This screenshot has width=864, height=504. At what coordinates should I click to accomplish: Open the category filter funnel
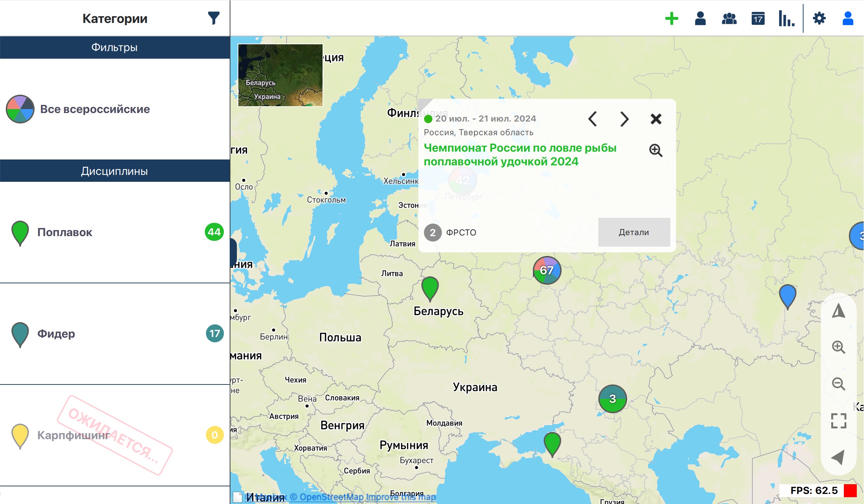point(213,18)
